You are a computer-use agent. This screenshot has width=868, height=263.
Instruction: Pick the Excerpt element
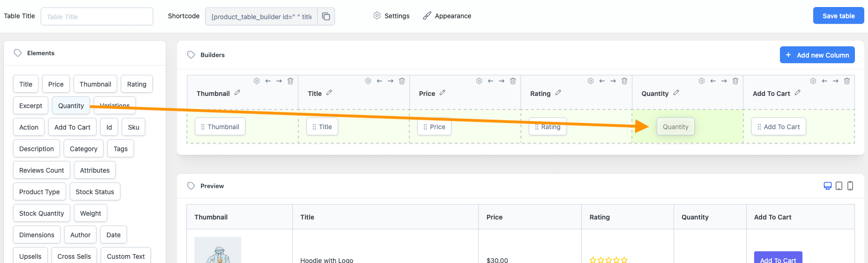[x=30, y=106]
